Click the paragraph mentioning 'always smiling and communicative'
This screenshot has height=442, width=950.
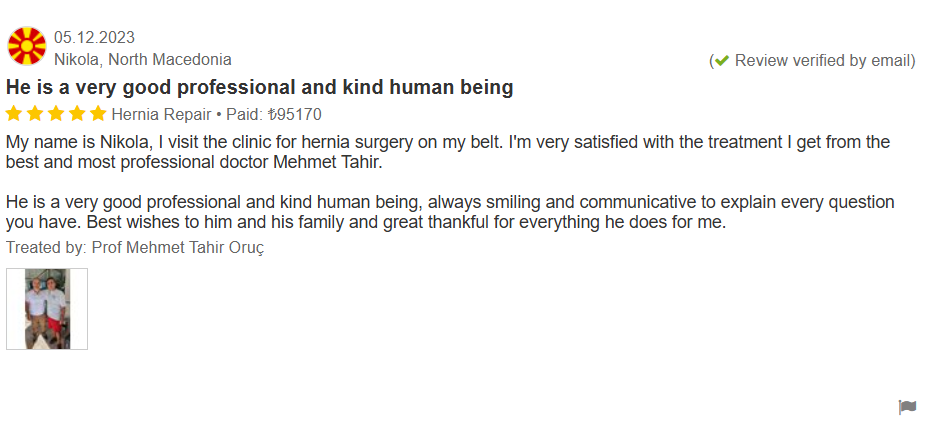[450, 212]
